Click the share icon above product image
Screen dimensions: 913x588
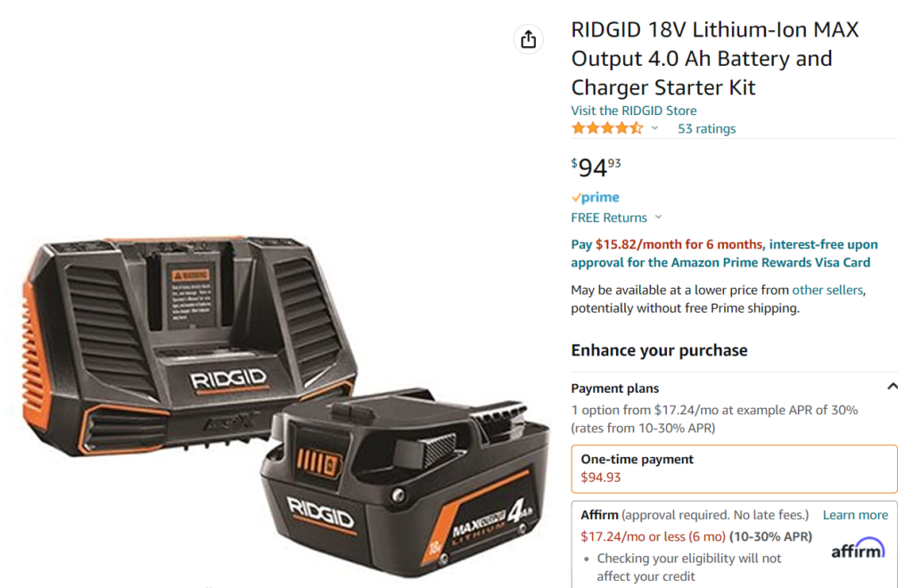[528, 39]
